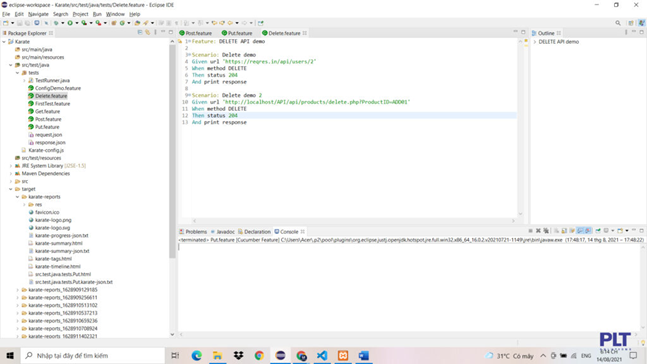Open Microsoft Word from the taskbar
The height and width of the screenshot is (364, 647).
point(364,355)
